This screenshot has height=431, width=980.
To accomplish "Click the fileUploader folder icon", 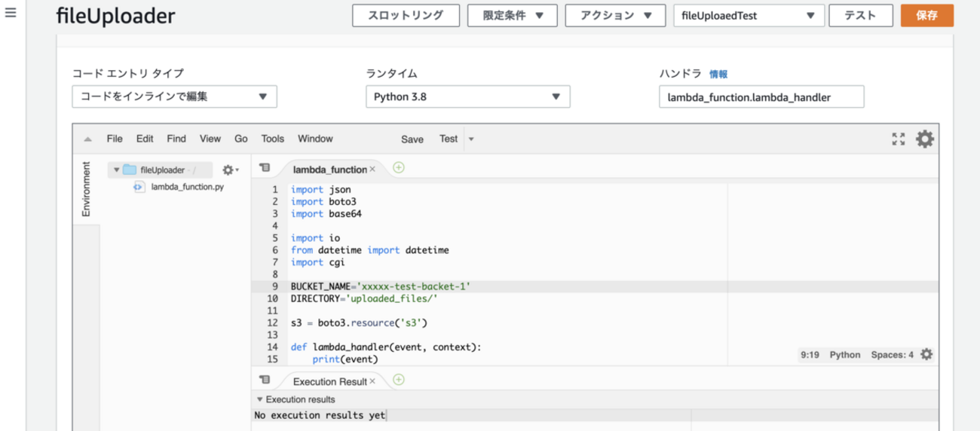I will [x=130, y=170].
